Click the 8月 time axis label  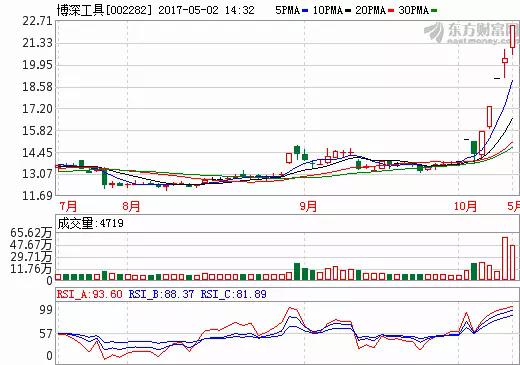131,206
